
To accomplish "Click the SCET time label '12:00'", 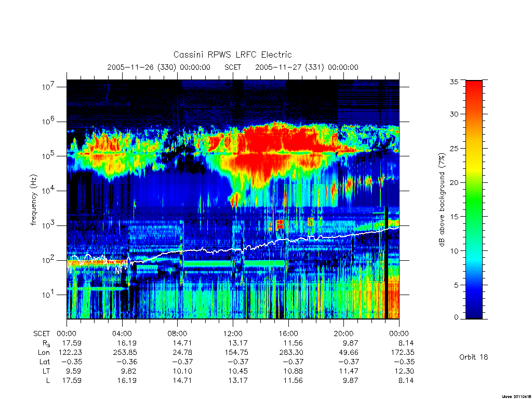I will pos(233,334).
